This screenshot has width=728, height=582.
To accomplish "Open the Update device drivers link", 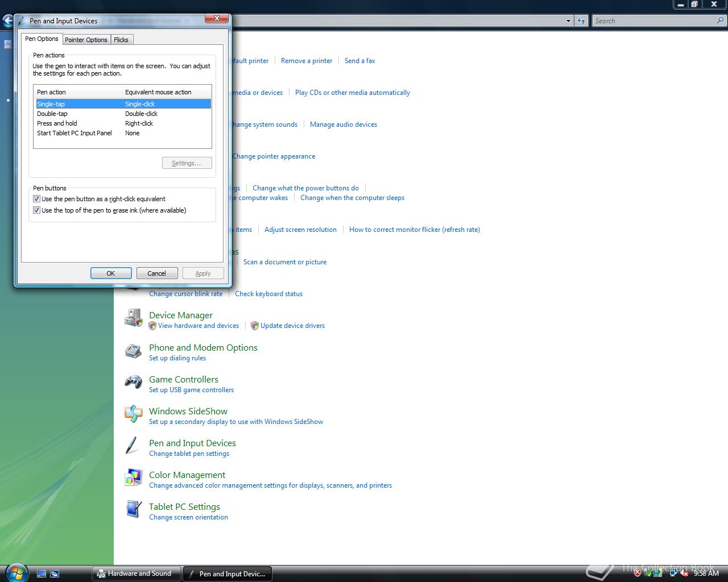I will tap(293, 326).
